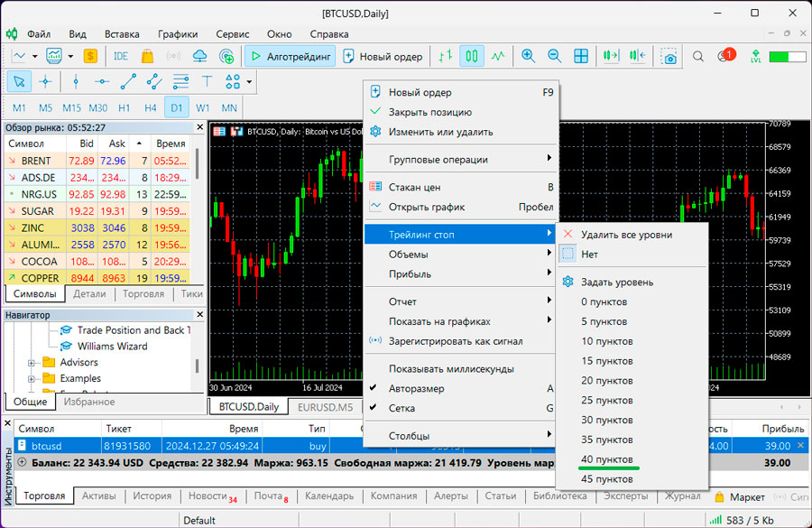
Task: Toggle the Сетка grid option
Action: pyautogui.click(x=401, y=408)
